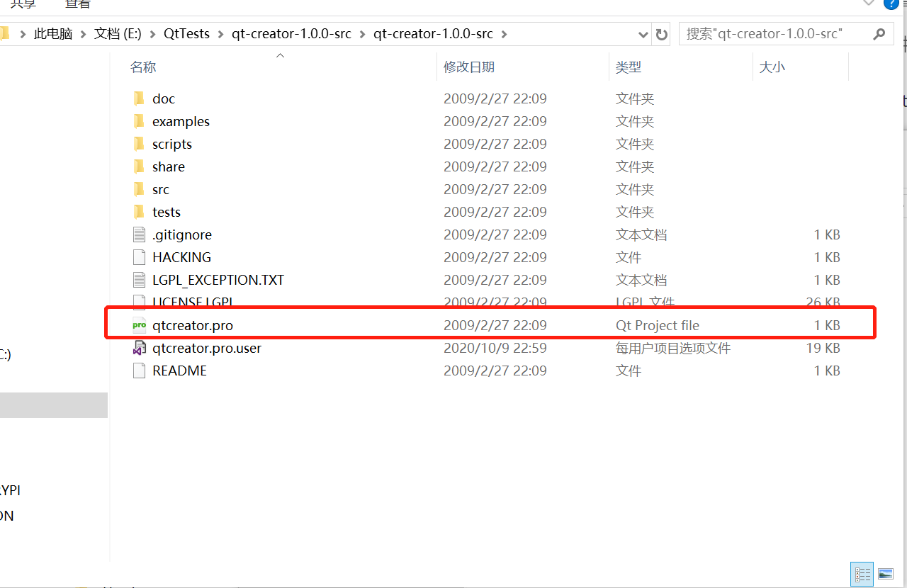Navigate to QtTests in the breadcrumb
Image resolution: width=907 pixels, height=588 pixels.
tap(186, 34)
